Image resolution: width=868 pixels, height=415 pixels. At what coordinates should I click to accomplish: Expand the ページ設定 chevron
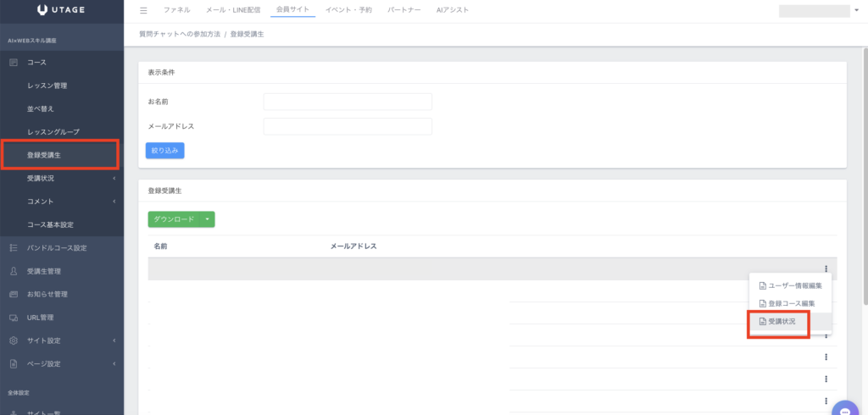point(114,364)
